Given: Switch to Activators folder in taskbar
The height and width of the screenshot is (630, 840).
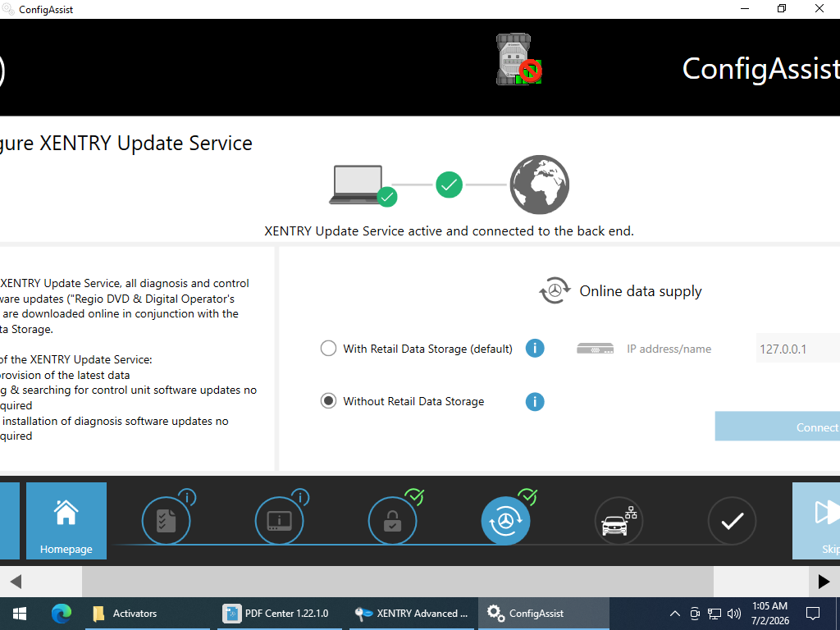Looking at the screenshot, I should [x=148, y=614].
